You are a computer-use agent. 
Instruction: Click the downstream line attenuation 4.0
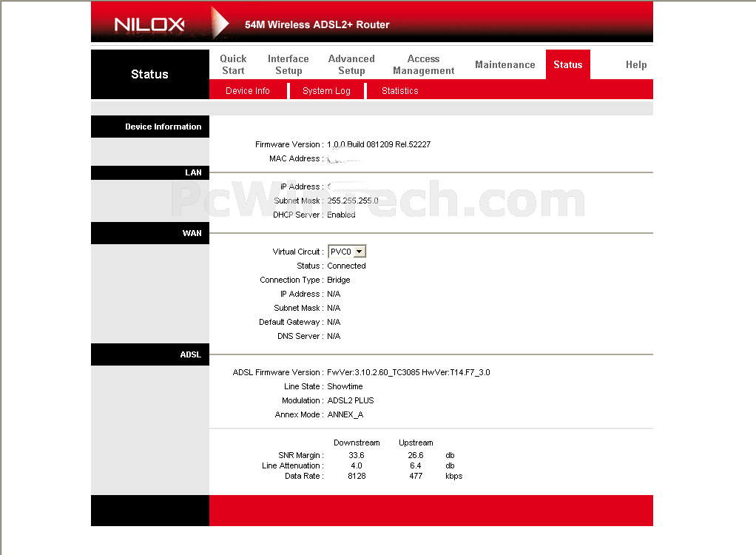pos(357,465)
